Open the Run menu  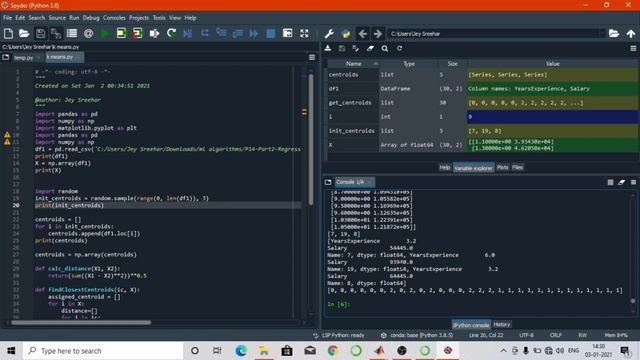click(74, 18)
